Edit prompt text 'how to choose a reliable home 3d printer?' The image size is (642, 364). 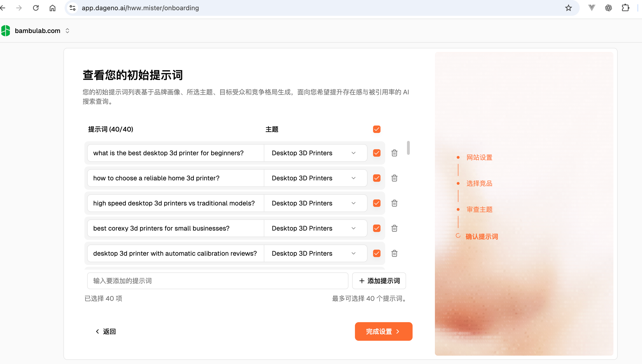(175, 178)
